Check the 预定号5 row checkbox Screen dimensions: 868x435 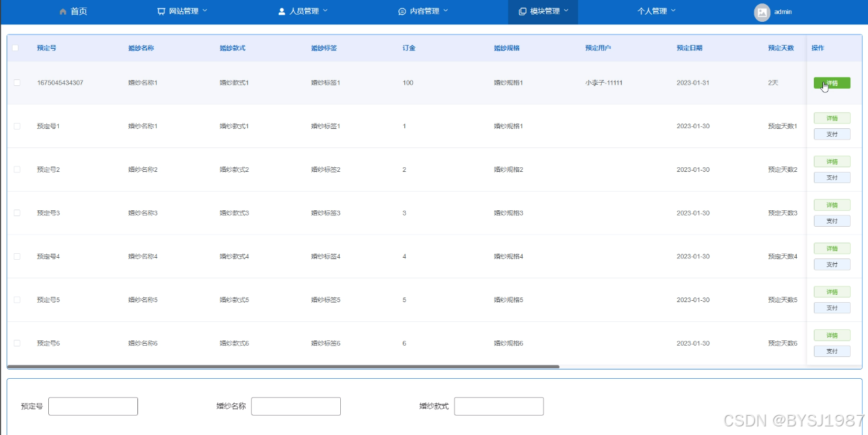click(17, 299)
